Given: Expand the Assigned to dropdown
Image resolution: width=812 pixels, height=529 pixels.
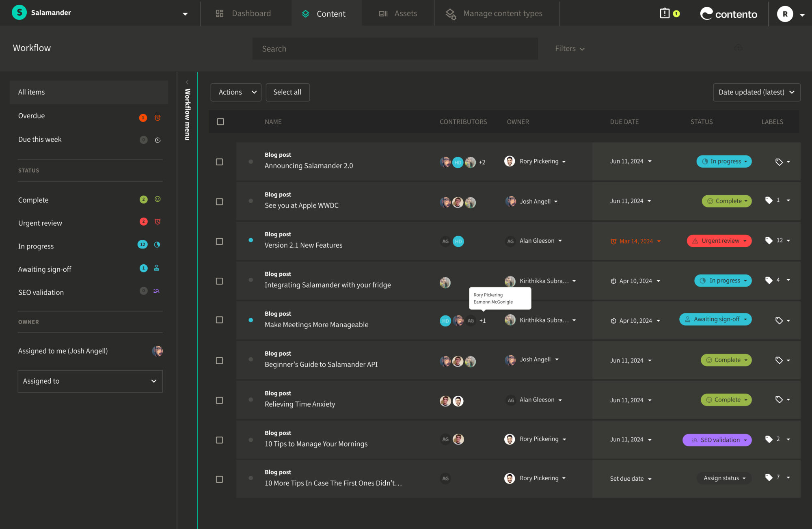Looking at the screenshot, I should pyautogui.click(x=90, y=381).
